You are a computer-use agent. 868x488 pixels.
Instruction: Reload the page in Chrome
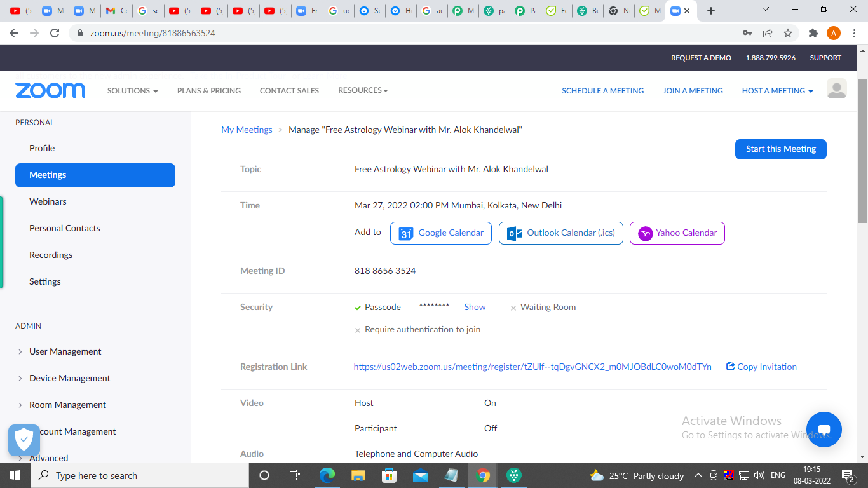(x=55, y=33)
